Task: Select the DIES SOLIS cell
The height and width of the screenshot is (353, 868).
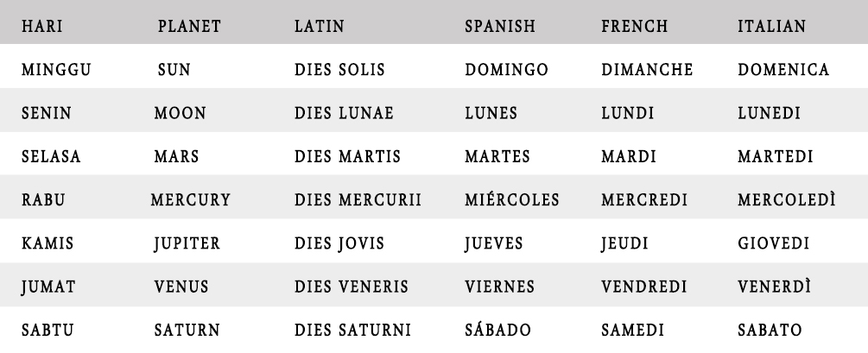Action: click(339, 70)
